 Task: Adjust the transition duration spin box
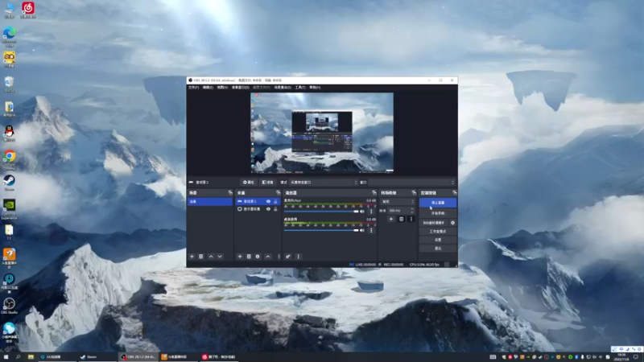[x=402, y=211]
